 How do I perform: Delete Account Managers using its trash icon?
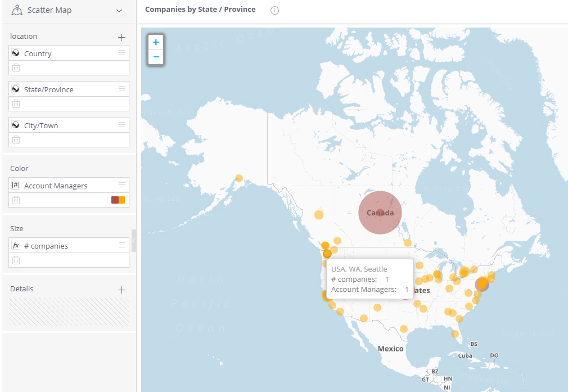[17, 200]
